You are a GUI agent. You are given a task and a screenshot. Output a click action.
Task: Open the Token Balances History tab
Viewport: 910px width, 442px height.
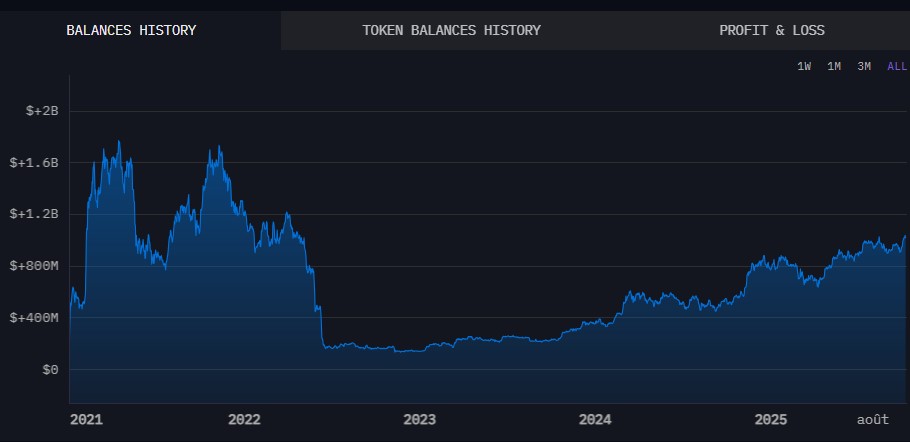[451, 30]
